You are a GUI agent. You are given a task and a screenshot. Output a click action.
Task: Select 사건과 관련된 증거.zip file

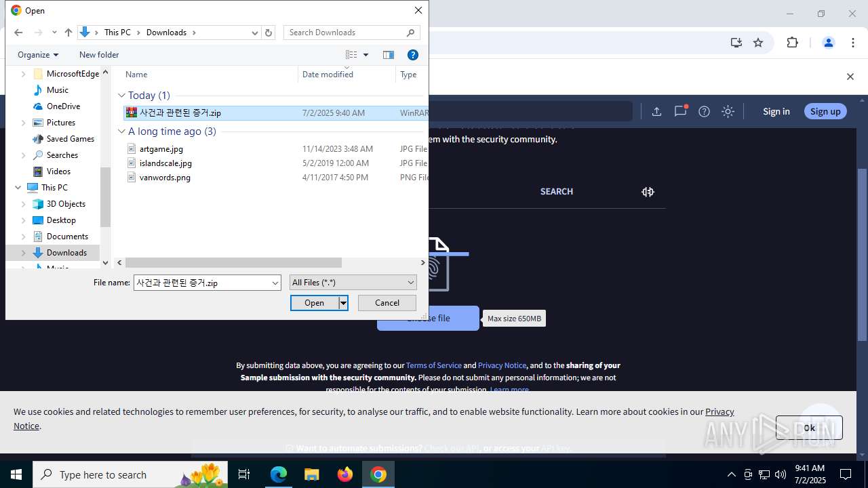(180, 113)
